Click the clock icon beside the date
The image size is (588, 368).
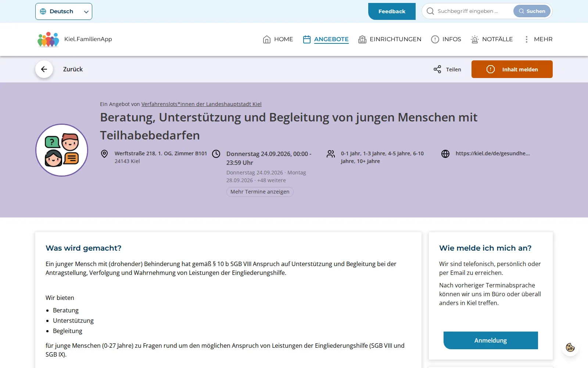pos(216,154)
